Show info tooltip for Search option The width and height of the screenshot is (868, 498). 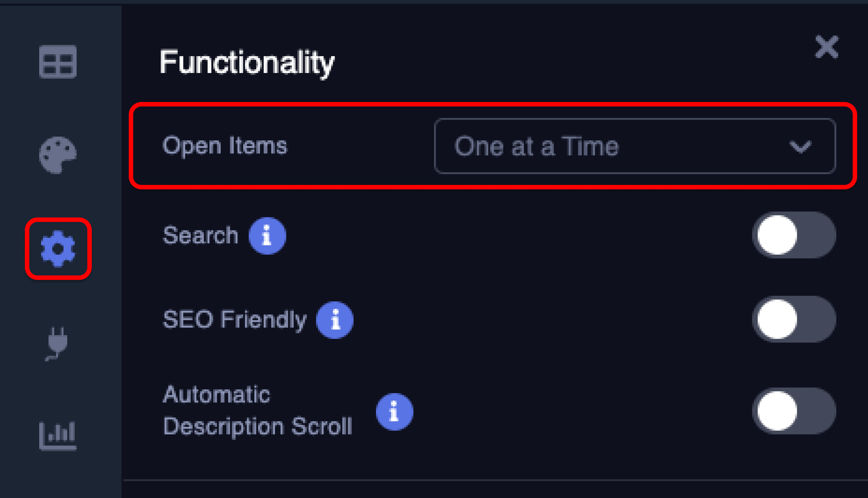(267, 236)
